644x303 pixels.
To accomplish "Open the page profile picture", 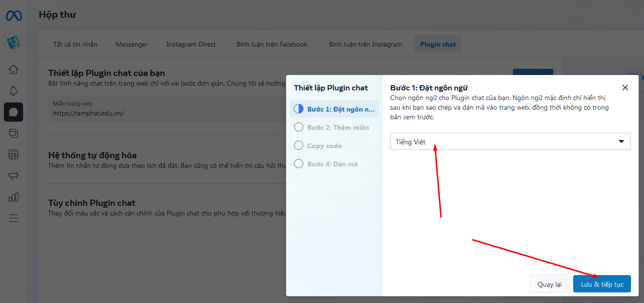I will [13, 43].
